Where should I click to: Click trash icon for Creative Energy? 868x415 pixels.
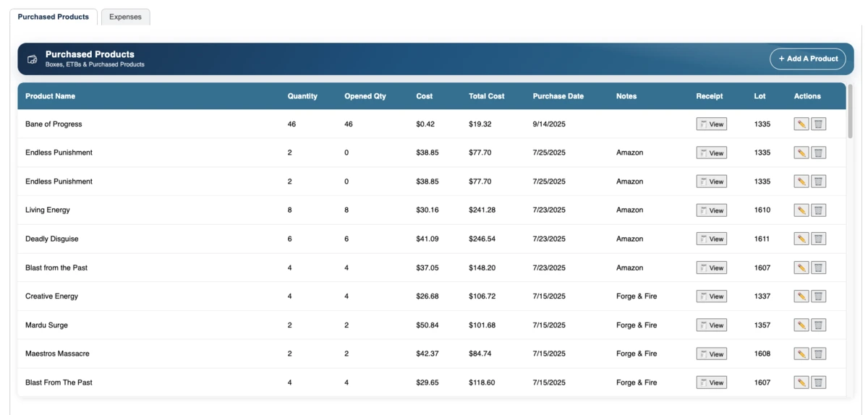point(818,296)
